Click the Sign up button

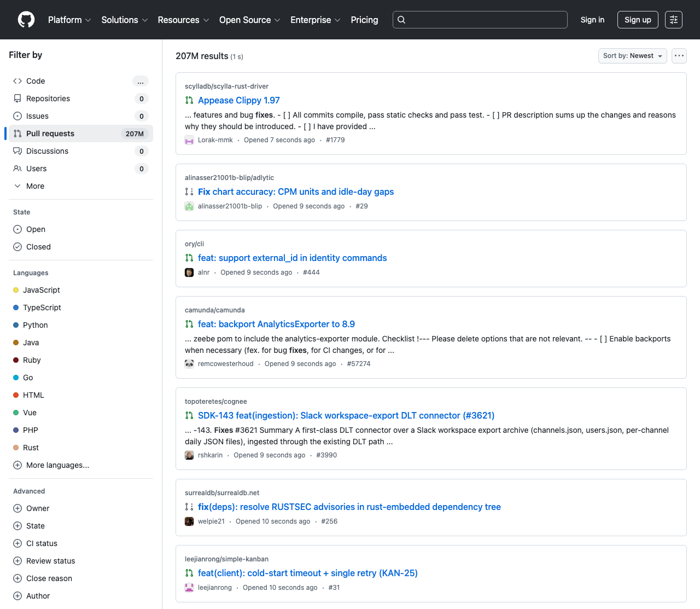click(x=638, y=20)
